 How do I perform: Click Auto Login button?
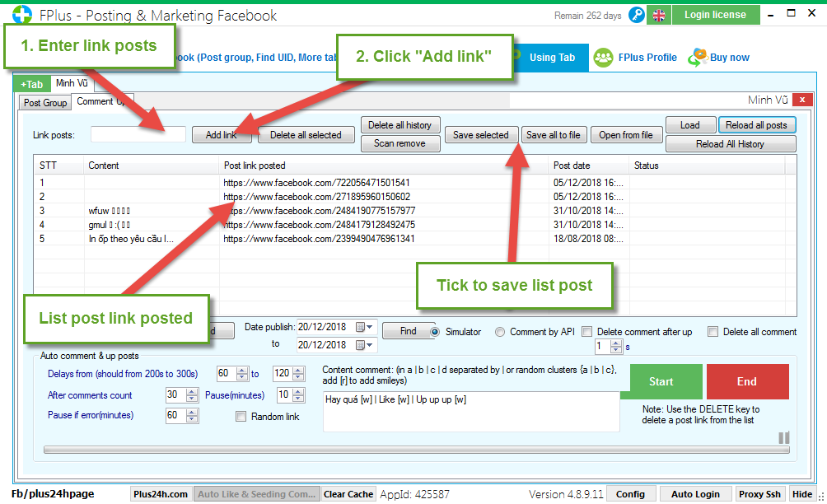[x=695, y=494]
